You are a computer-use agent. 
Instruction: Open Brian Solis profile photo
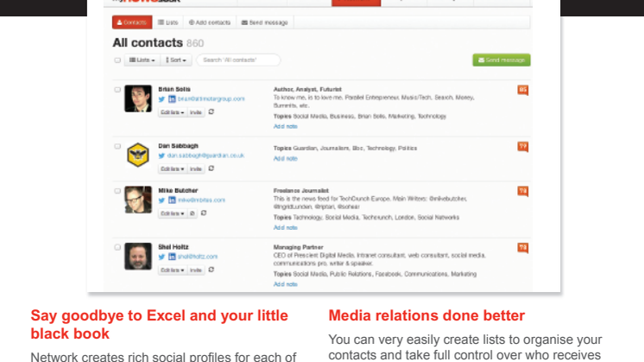(138, 98)
